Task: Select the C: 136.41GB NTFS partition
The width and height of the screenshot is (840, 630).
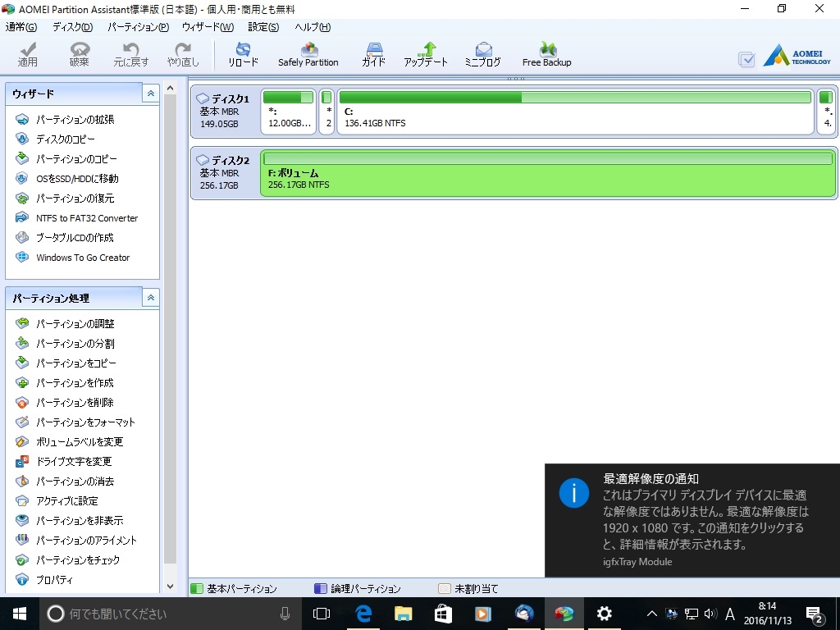Action: [575, 112]
